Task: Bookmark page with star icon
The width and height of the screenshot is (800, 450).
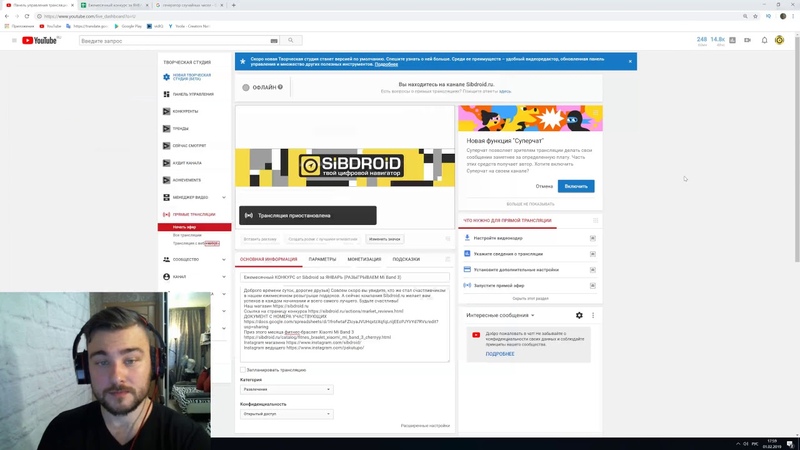Action: pos(756,16)
